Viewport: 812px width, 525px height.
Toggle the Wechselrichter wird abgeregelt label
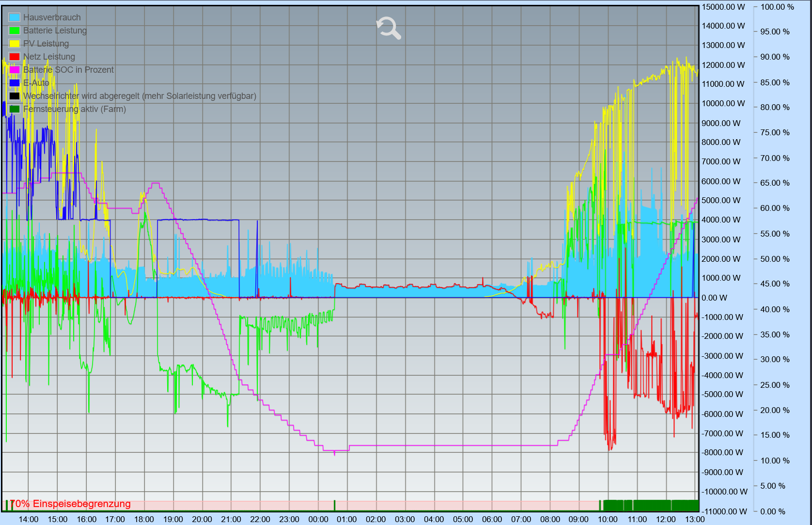140,96
